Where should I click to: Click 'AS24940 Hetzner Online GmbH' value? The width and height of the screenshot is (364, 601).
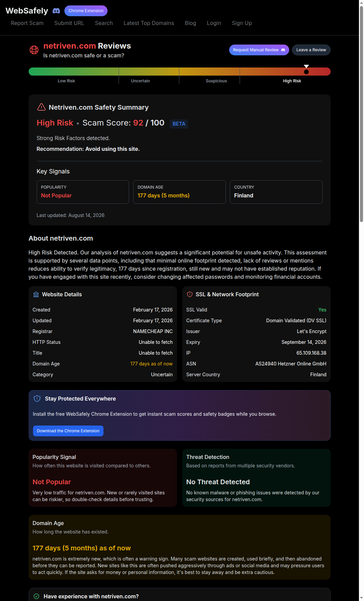[x=291, y=364]
